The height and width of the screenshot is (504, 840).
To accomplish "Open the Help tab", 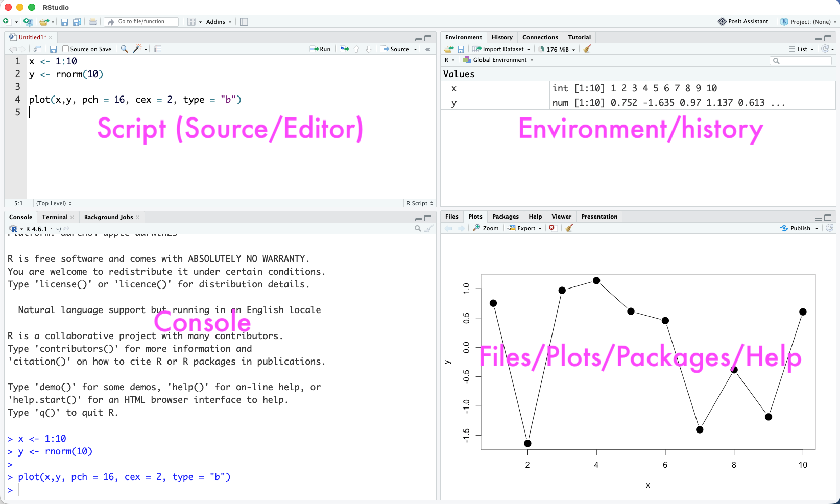I will tap(535, 217).
